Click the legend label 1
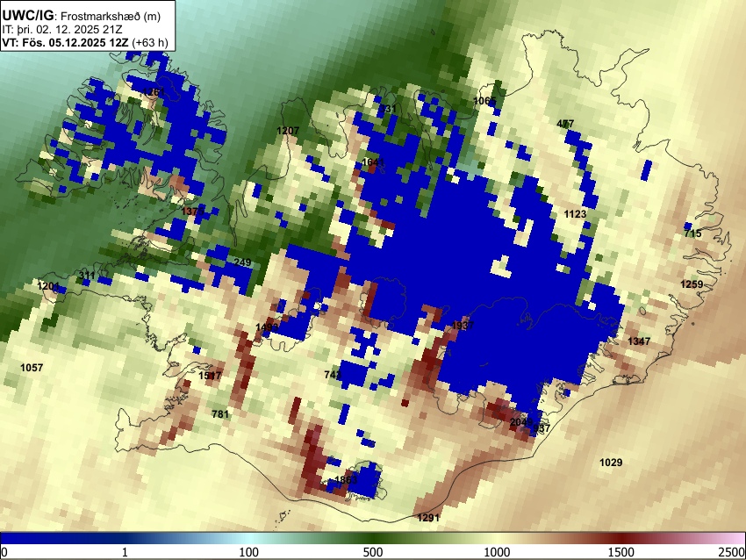This screenshot has width=746, height=560. [x=125, y=552]
